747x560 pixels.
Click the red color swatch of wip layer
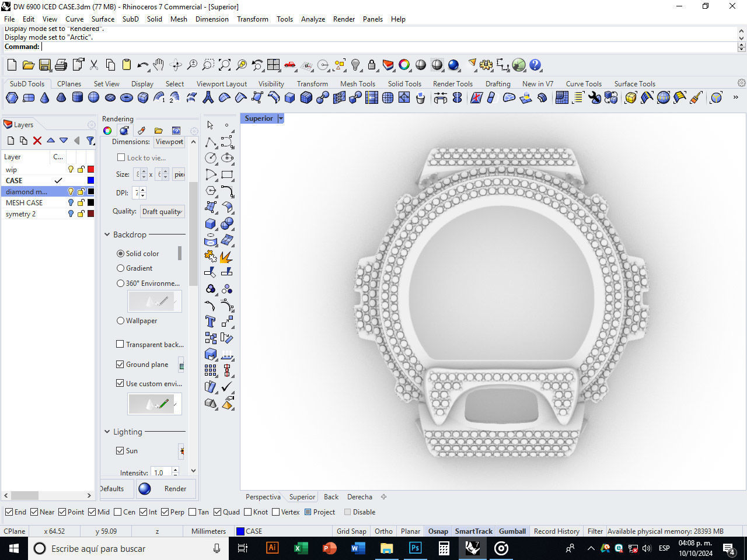tap(90, 170)
